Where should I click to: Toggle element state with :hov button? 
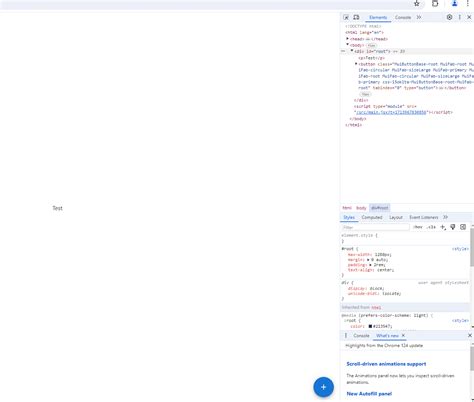point(418,227)
